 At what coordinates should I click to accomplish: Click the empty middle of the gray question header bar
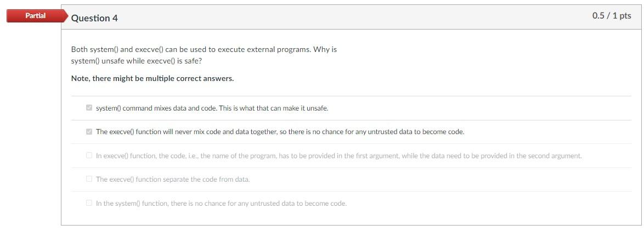click(351, 18)
